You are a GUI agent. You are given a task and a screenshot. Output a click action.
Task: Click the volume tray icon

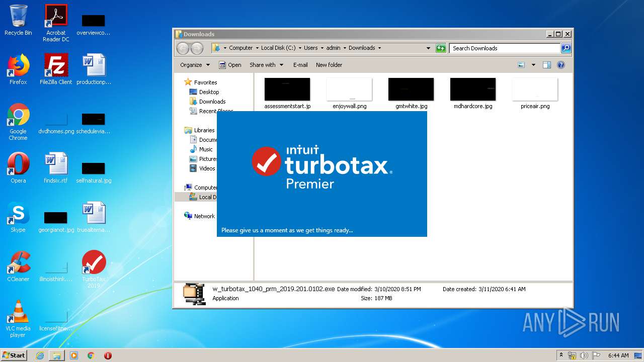click(x=584, y=355)
